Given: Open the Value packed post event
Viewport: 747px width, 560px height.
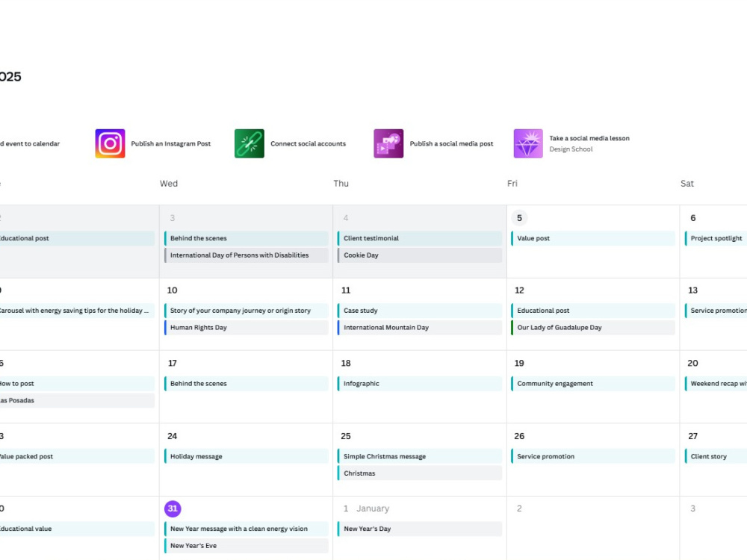Looking at the screenshot, I should (77, 456).
